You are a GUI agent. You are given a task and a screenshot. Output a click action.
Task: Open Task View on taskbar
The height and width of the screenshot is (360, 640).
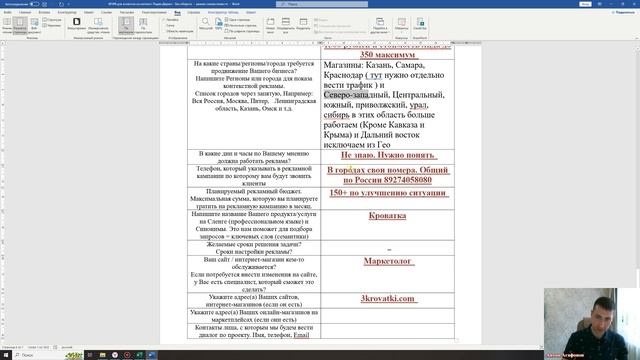click(90, 355)
